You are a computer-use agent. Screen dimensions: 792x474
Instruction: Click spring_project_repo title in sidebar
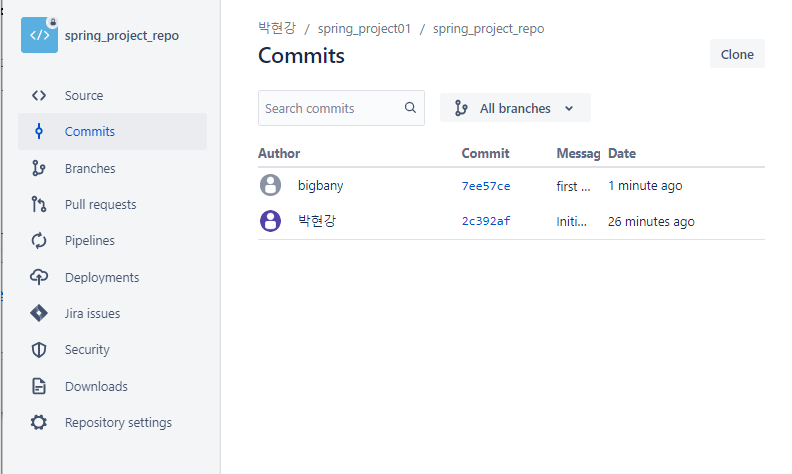122,35
